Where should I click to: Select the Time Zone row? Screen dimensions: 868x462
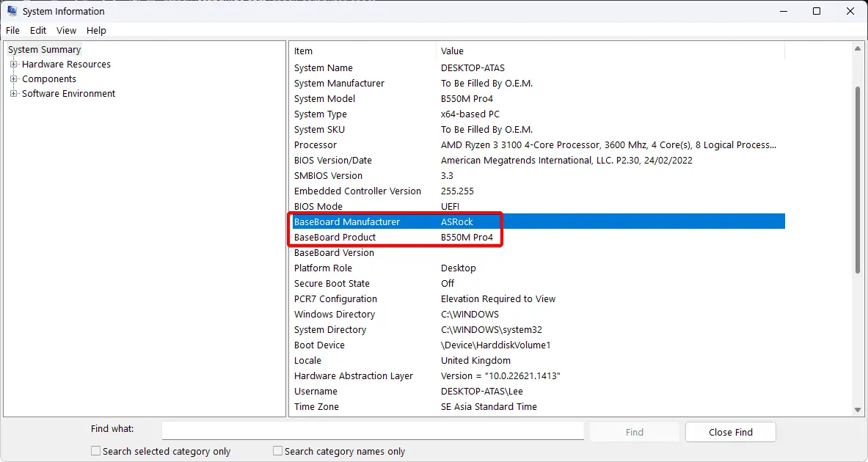(539, 407)
